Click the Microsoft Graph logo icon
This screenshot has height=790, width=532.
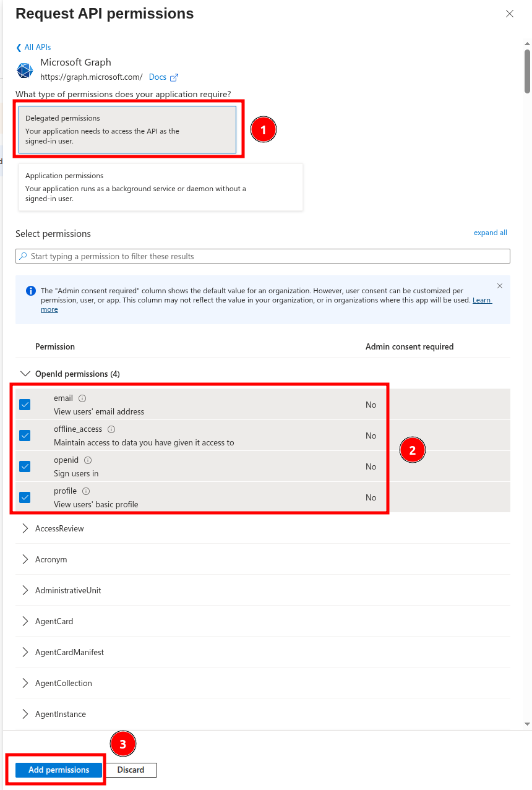click(25, 71)
